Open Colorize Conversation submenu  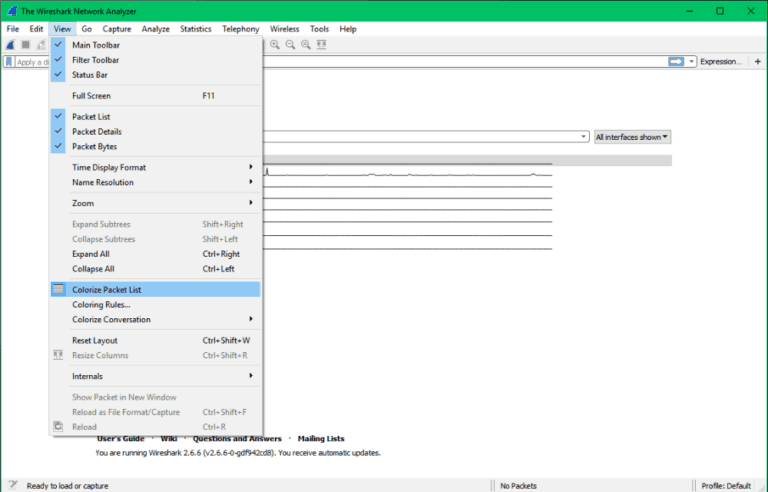click(x=155, y=320)
